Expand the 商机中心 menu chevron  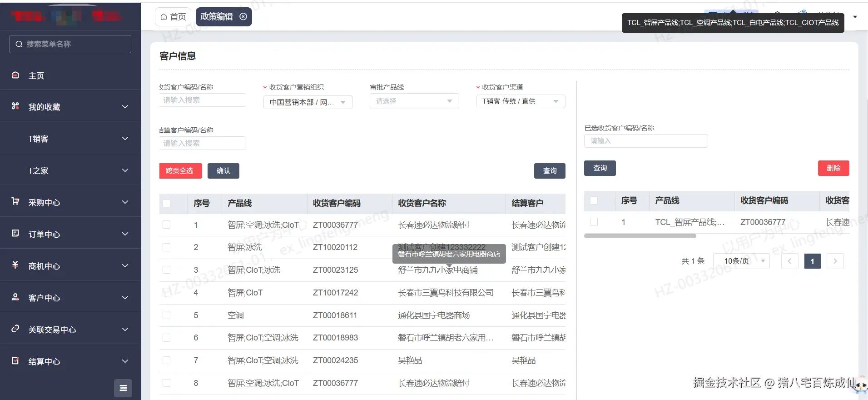click(x=125, y=265)
